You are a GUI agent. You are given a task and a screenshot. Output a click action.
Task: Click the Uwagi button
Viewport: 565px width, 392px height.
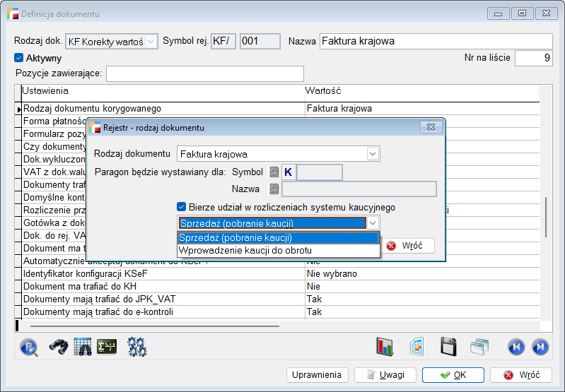[385, 375]
